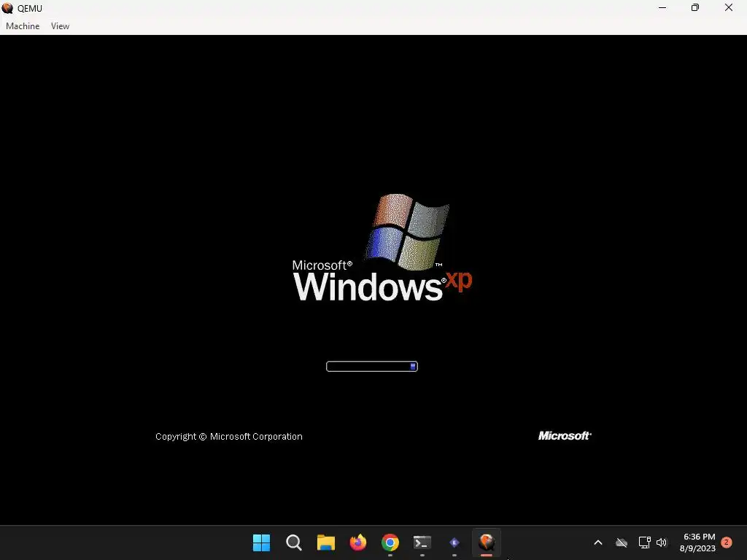
Task: Open the network status tray icon
Action: (x=644, y=542)
